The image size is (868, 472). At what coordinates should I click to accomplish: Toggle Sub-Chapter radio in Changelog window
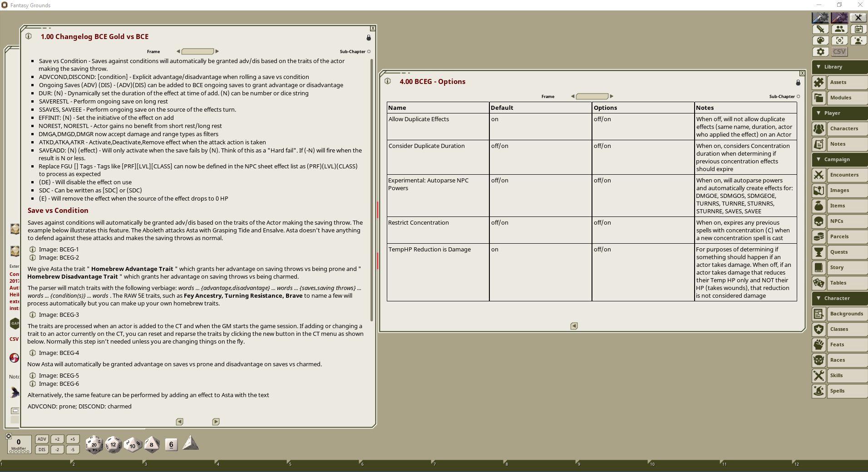pyautogui.click(x=369, y=52)
